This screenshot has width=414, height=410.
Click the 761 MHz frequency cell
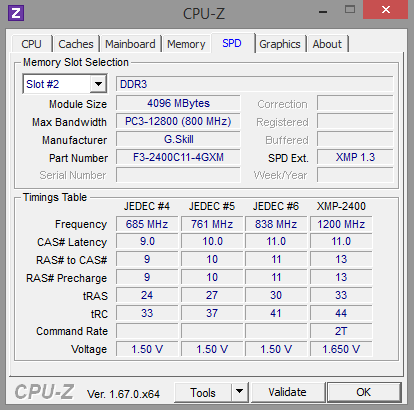tap(212, 224)
